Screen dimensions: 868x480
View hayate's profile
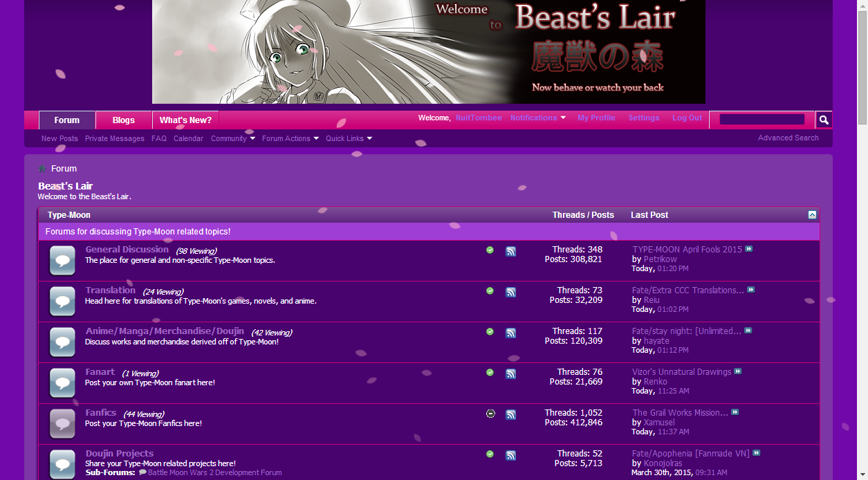(656, 341)
